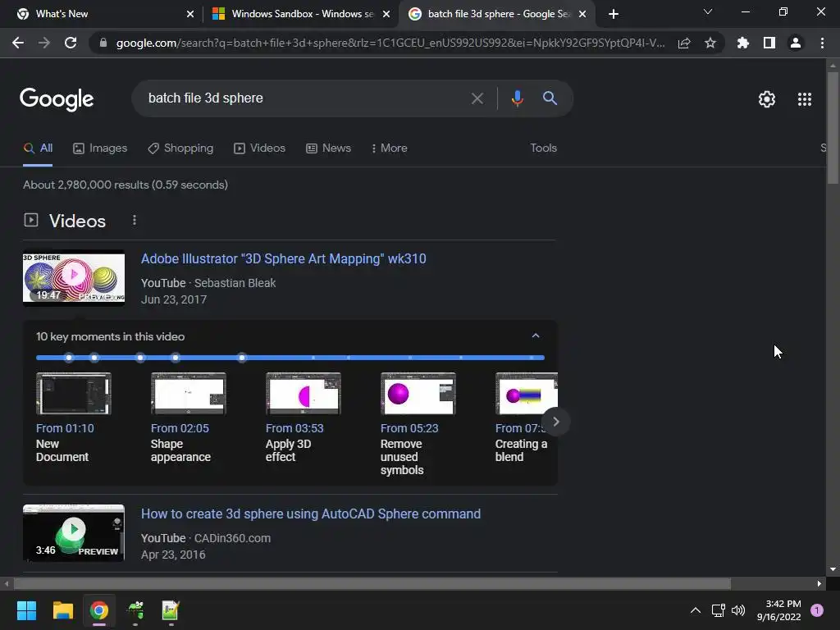Image resolution: width=840 pixels, height=630 pixels.
Task: Open network status tray icon
Action: pos(718,610)
